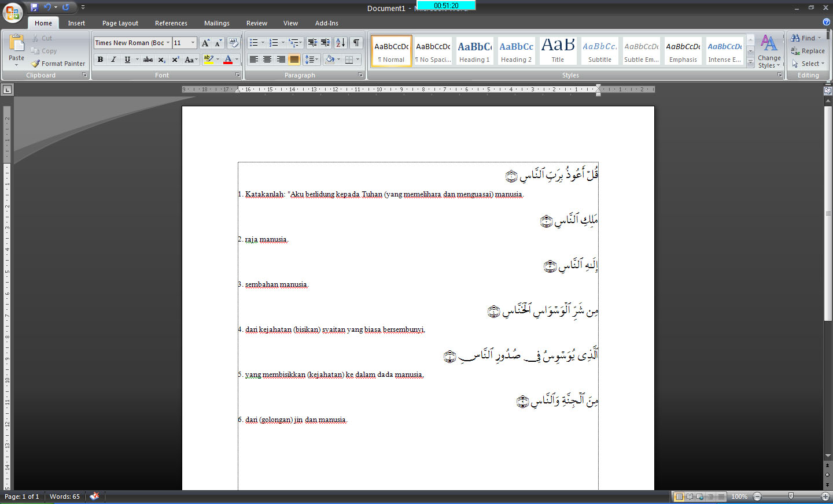Switch to the Mailings tab

pos(217,23)
